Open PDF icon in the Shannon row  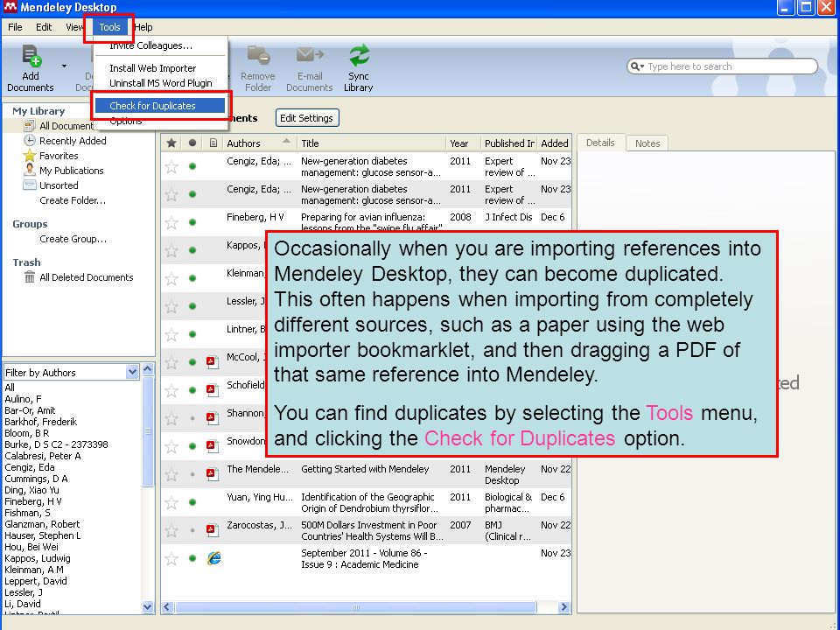coord(213,418)
